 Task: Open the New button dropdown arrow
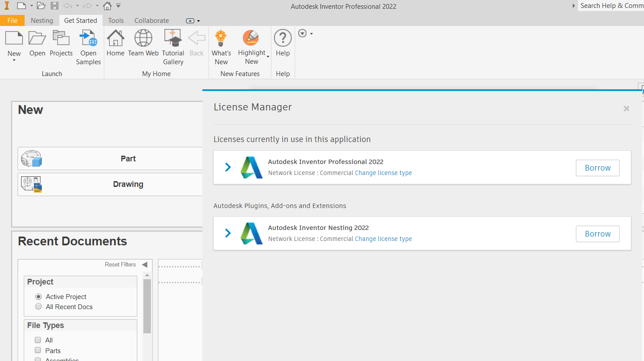14,60
